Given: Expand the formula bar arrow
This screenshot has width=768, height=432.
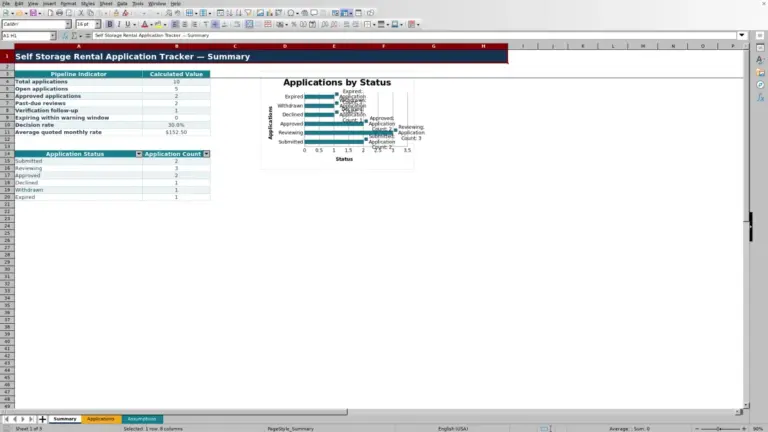Looking at the screenshot, I should (742, 35).
